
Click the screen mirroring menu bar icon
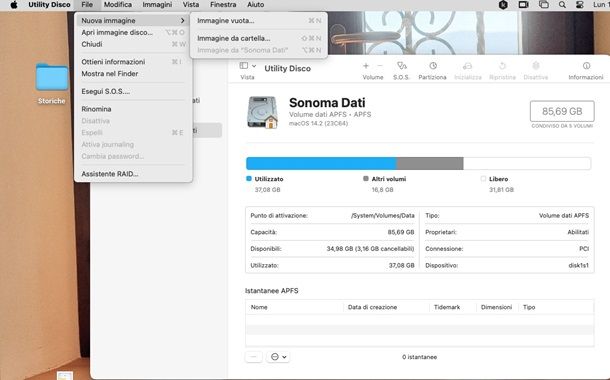543,5
